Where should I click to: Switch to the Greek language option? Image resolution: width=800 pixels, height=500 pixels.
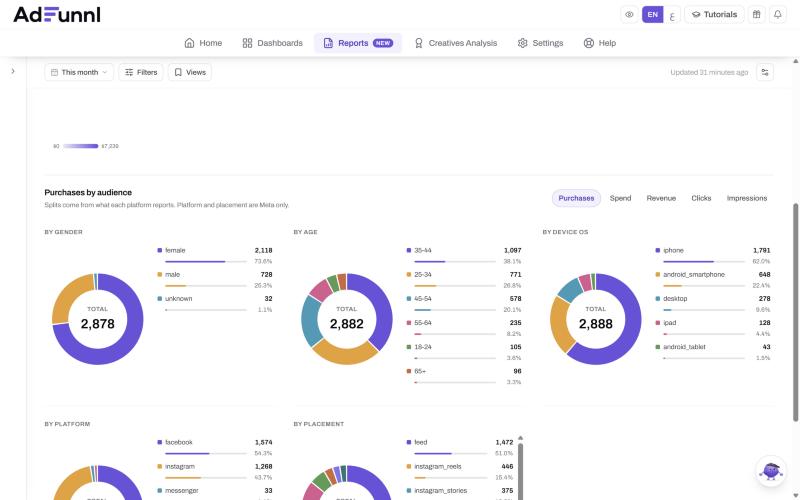(x=672, y=15)
